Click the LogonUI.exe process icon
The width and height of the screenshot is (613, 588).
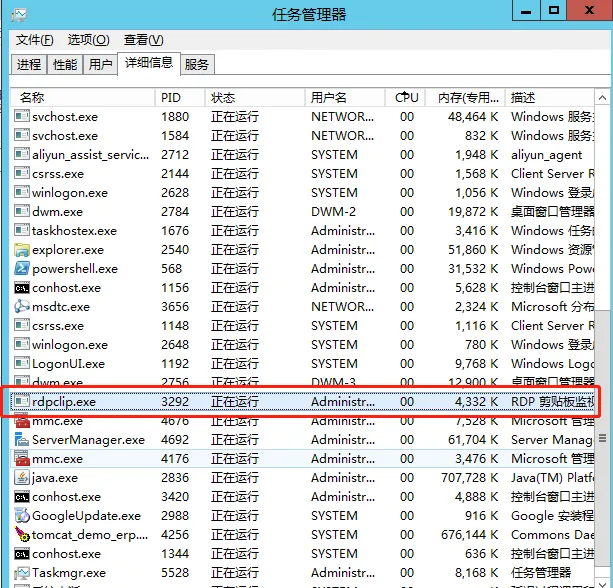click(22, 363)
